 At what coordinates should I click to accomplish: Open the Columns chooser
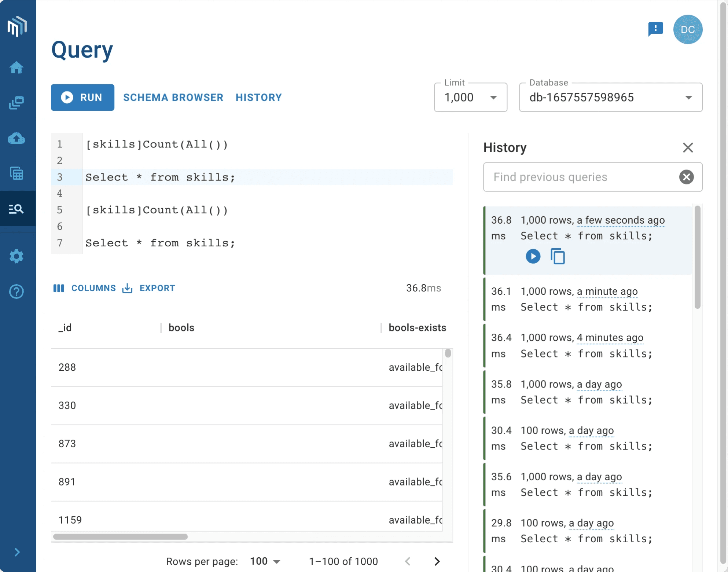click(85, 288)
